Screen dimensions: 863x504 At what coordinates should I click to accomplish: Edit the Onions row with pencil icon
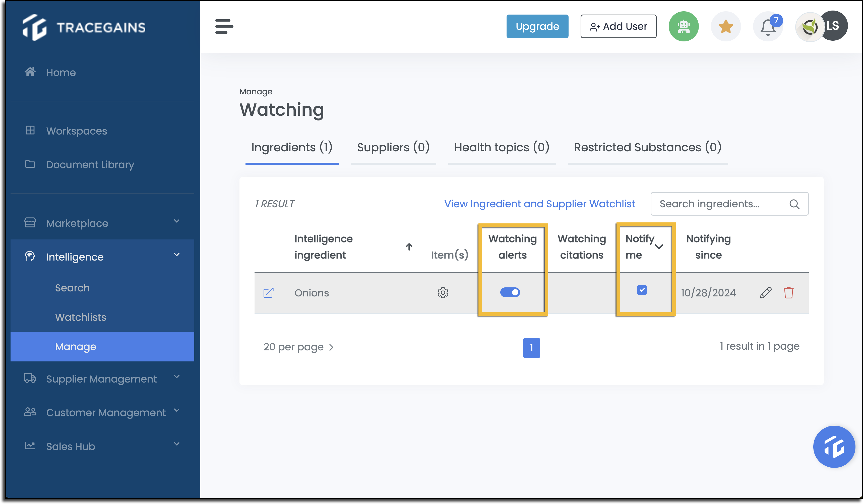(766, 293)
